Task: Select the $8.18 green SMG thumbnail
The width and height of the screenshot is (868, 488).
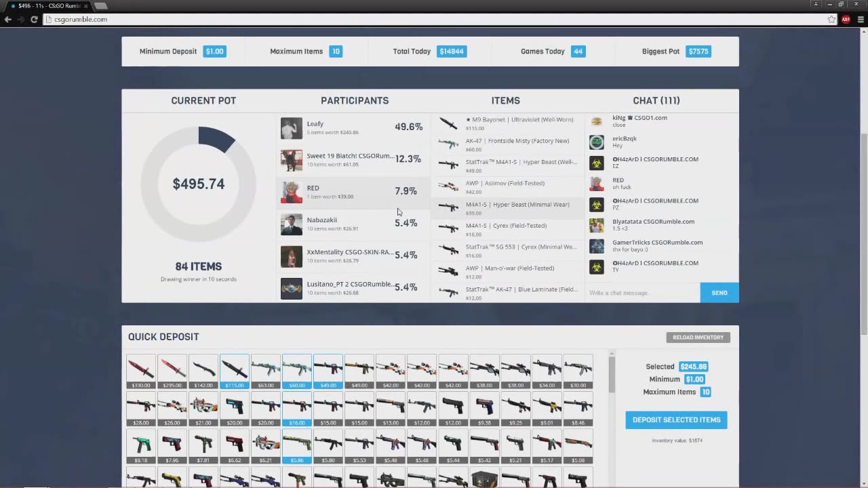Action: point(141,447)
